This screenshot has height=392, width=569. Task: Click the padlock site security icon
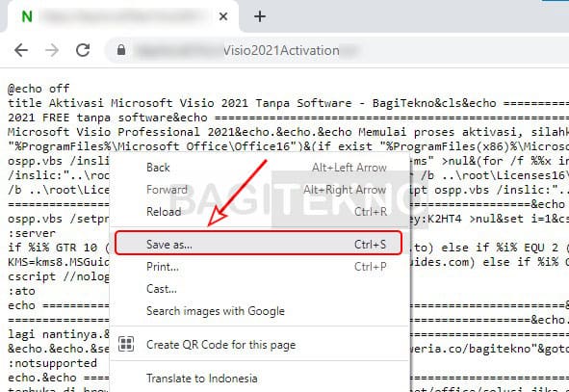click(121, 50)
